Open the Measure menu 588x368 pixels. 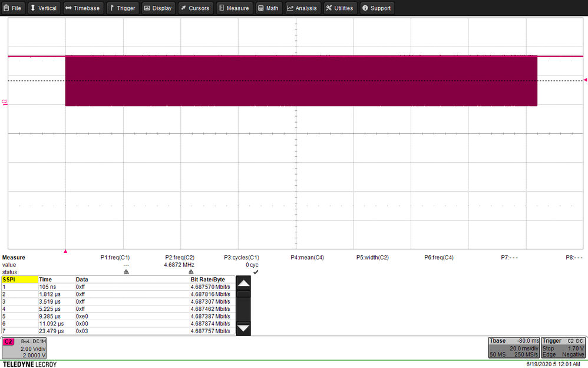coord(234,8)
